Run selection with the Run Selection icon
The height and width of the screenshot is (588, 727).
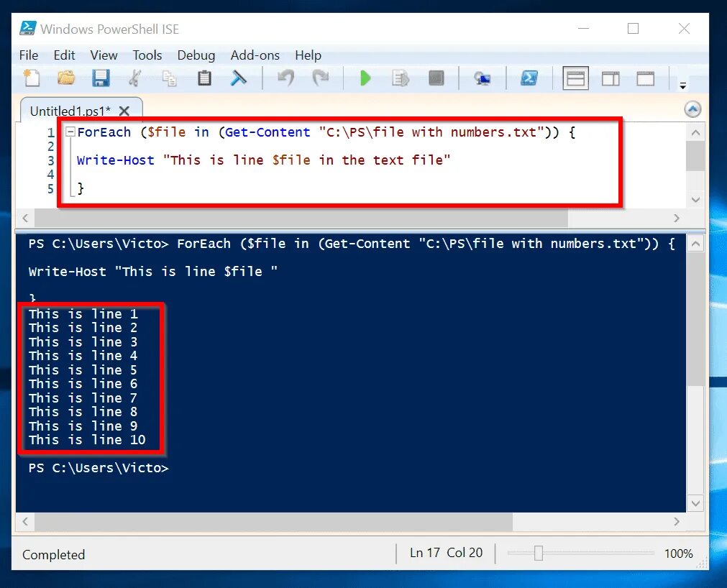coord(400,78)
